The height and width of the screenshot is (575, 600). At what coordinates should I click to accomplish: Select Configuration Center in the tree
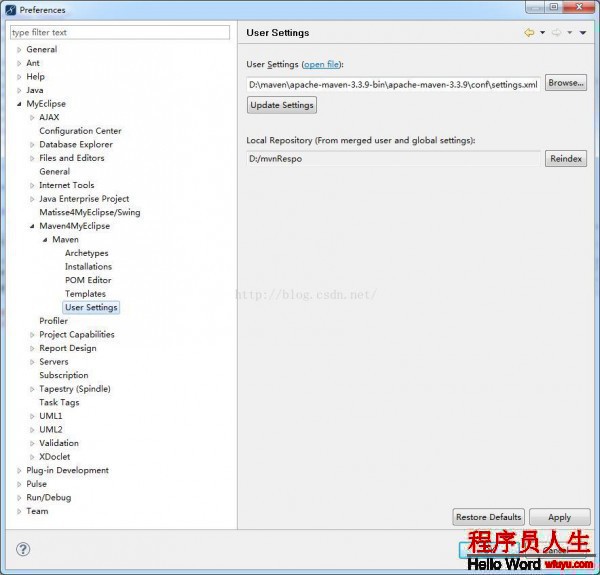[x=80, y=131]
